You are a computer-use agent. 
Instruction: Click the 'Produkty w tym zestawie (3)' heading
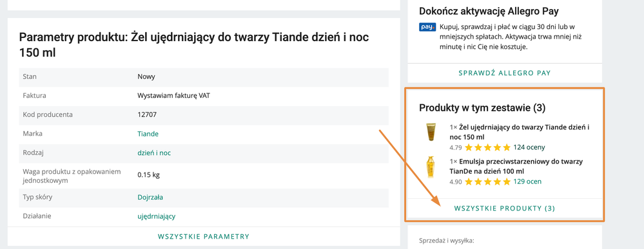tap(482, 108)
